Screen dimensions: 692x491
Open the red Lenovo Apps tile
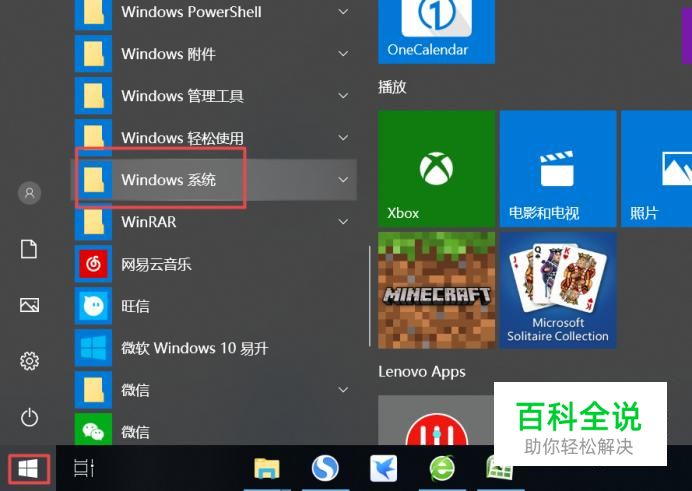click(436, 420)
